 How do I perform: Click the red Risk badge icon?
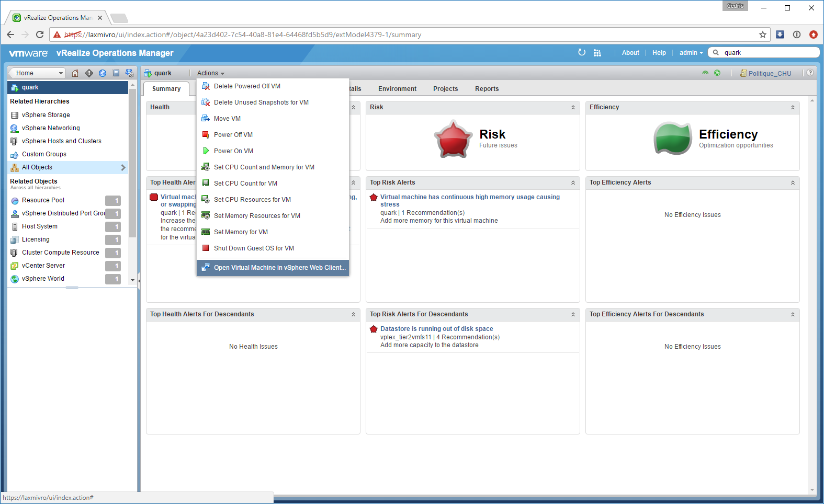point(453,139)
